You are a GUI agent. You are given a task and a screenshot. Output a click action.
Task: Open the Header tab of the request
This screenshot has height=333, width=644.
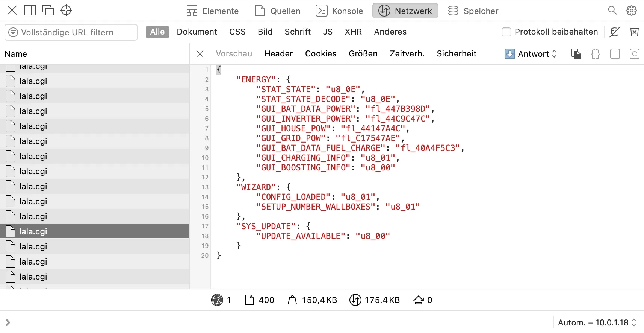[278, 54]
